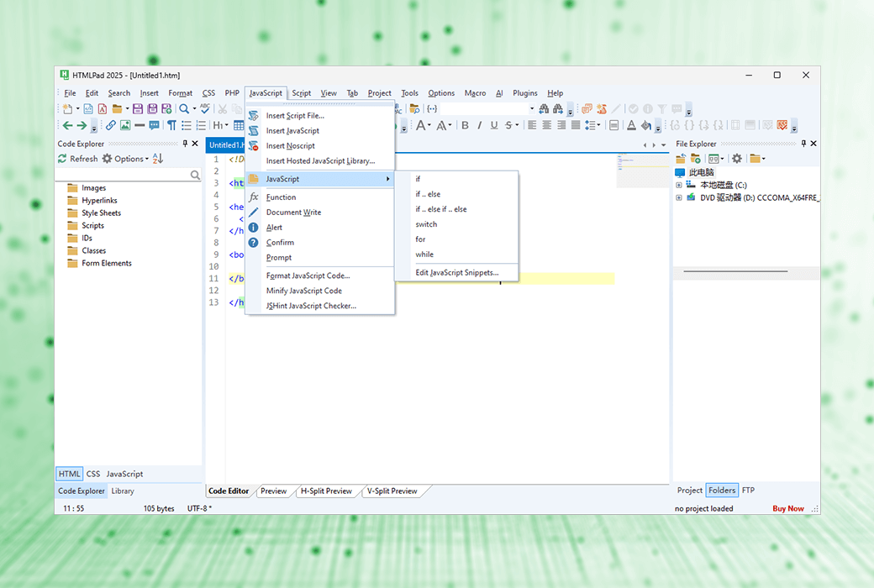Screen dimensions: 874x588
Task: Open the Strikethrough dropdown arrow
Action: 518,125
